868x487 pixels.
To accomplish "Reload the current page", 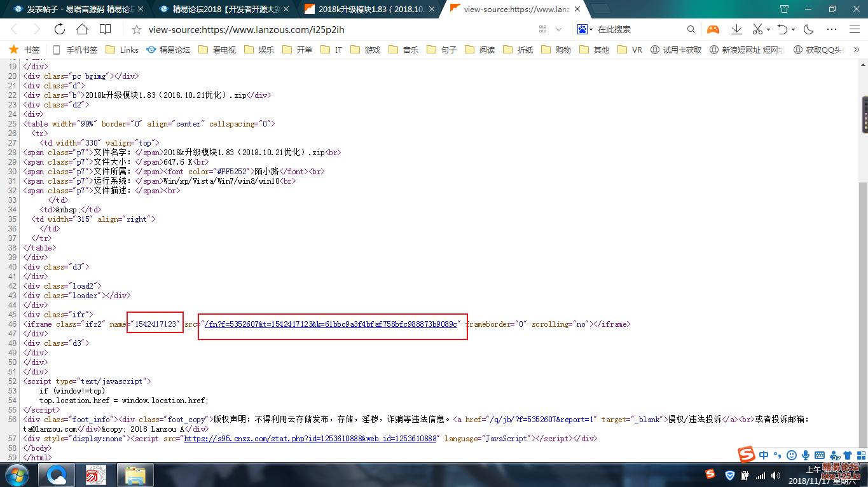I will click(60, 29).
